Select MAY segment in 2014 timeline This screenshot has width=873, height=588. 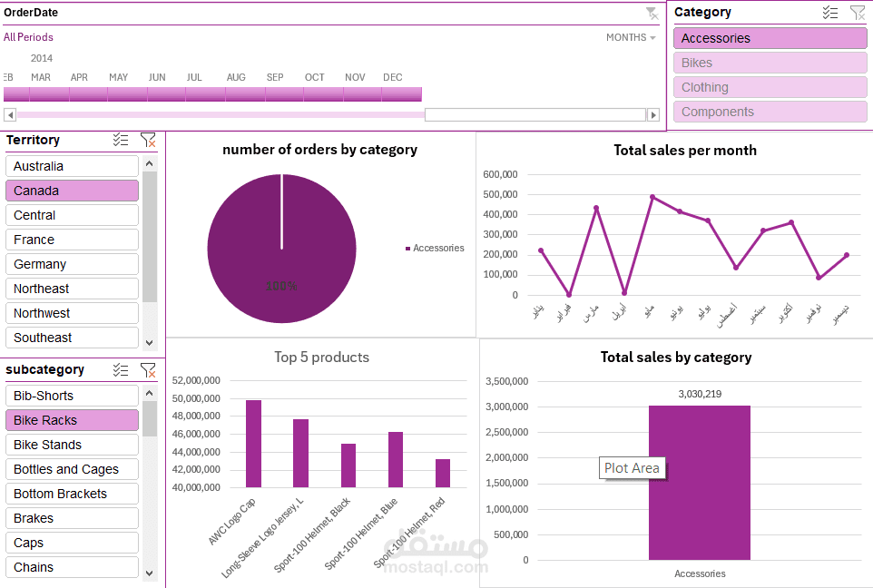(127, 94)
